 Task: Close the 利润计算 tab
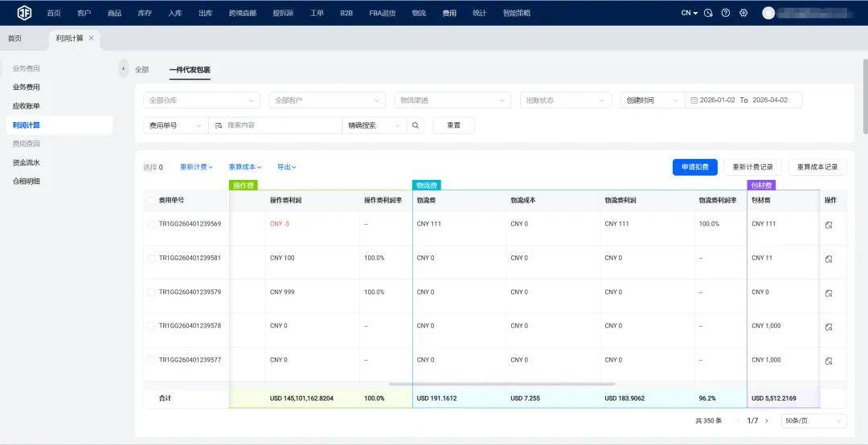tap(91, 38)
